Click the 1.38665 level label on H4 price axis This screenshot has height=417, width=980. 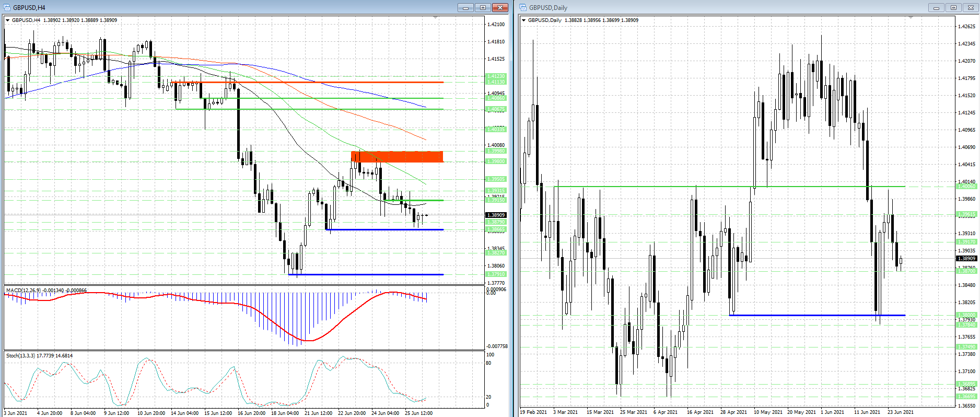496,229
